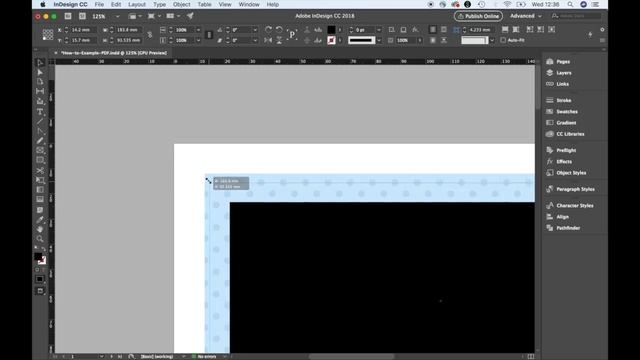
Task: Open the Table menu
Action: 204,4
